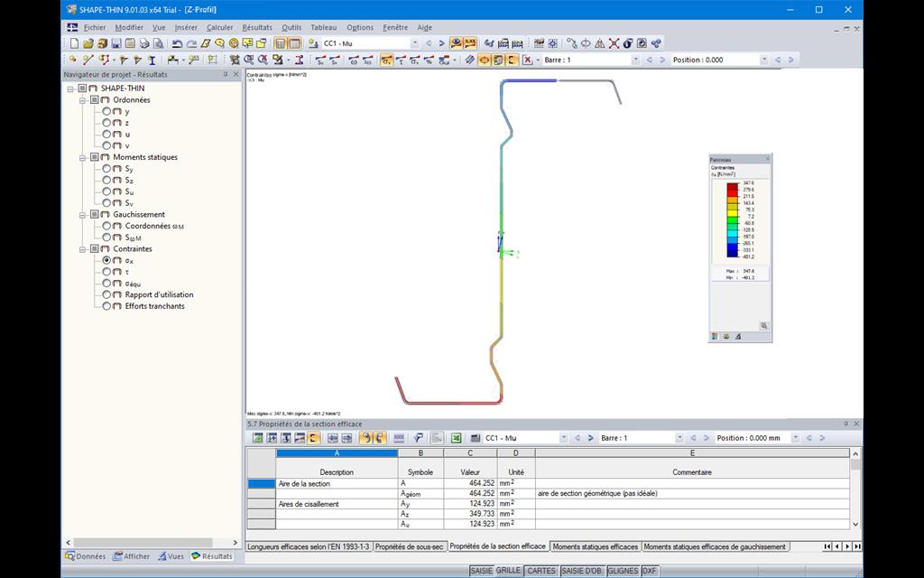924x578 pixels.
Task: Click the Excel export icon in table toolbar
Action: tap(456, 438)
